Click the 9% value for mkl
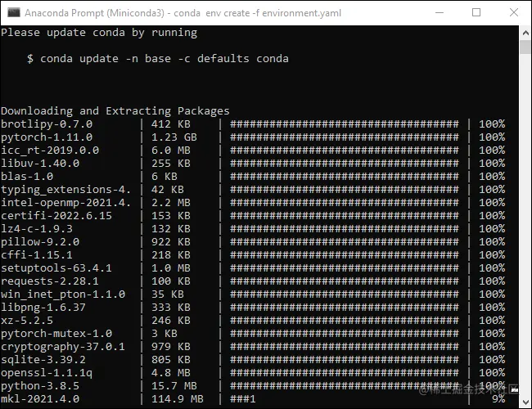Image resolution: width=532 pixels, height=409 pixels. pyautogui.click(x=498, y=399)
